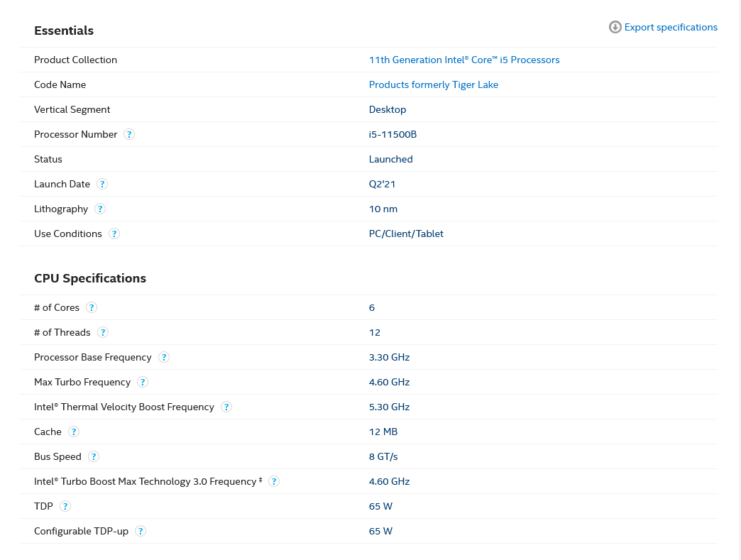Click the Code Name label
Screen dimensions: 741x560
coord(60,84)
